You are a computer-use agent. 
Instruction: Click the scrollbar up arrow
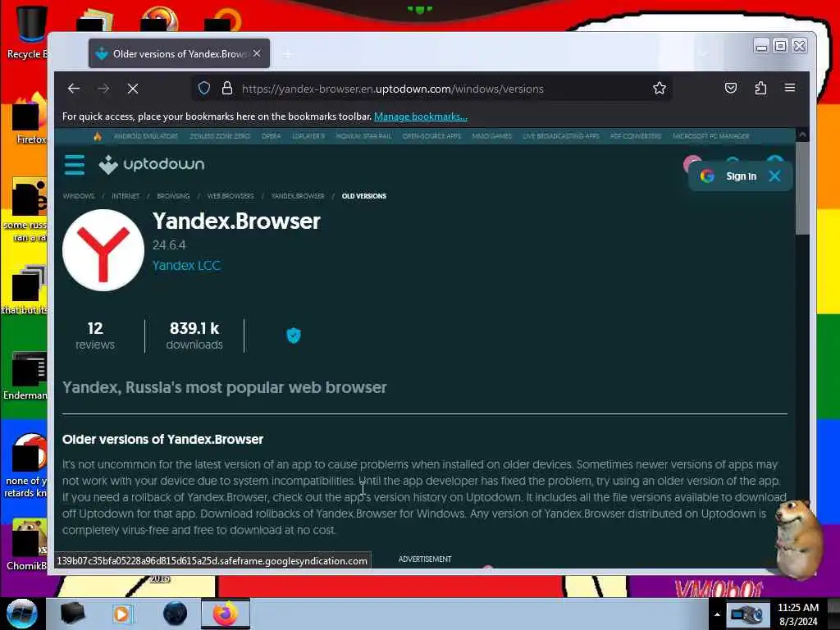pos(802,135)
